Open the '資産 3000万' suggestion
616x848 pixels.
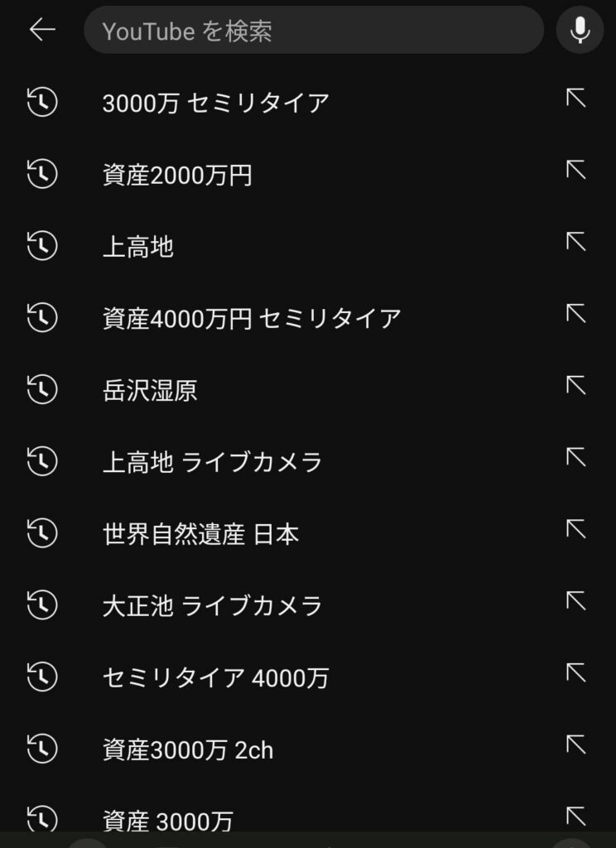tap(168, 820)
